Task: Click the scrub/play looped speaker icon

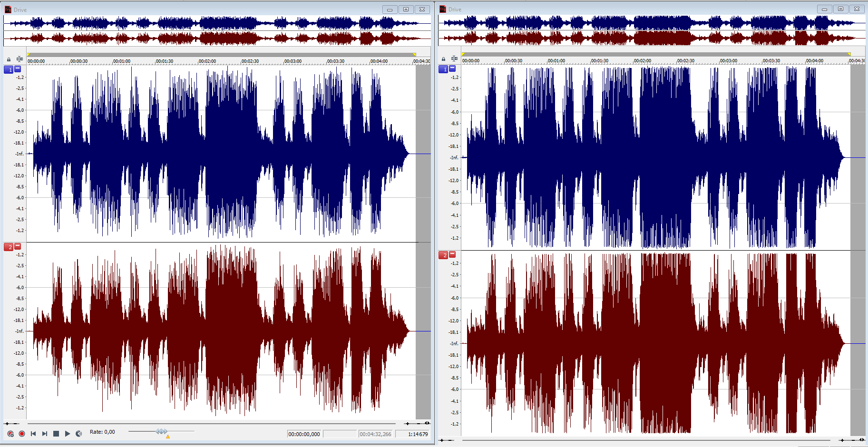Action: (79, 434)
